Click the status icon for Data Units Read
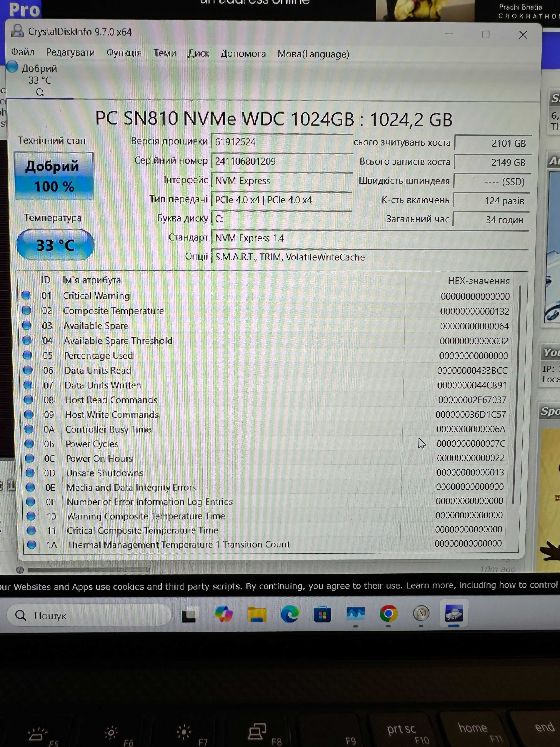The image size is (560, 747). pos(28,370)
